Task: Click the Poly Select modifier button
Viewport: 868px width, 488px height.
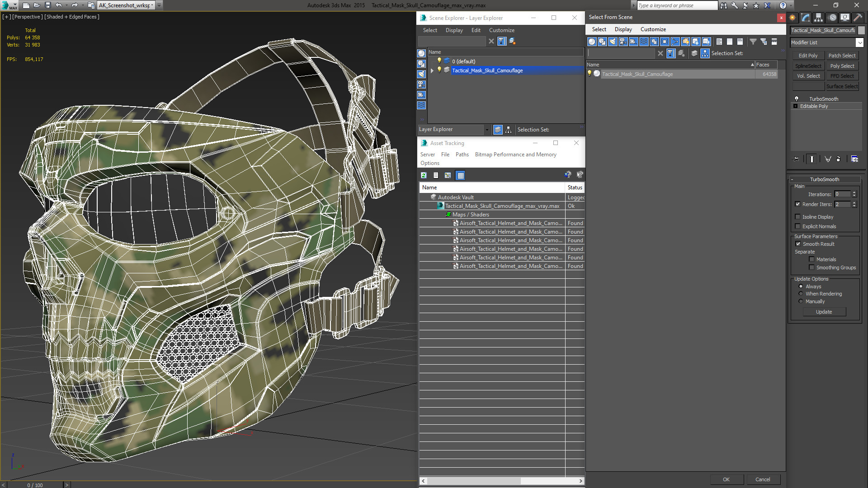Action: pyautogui.click(x=842, y=66)
